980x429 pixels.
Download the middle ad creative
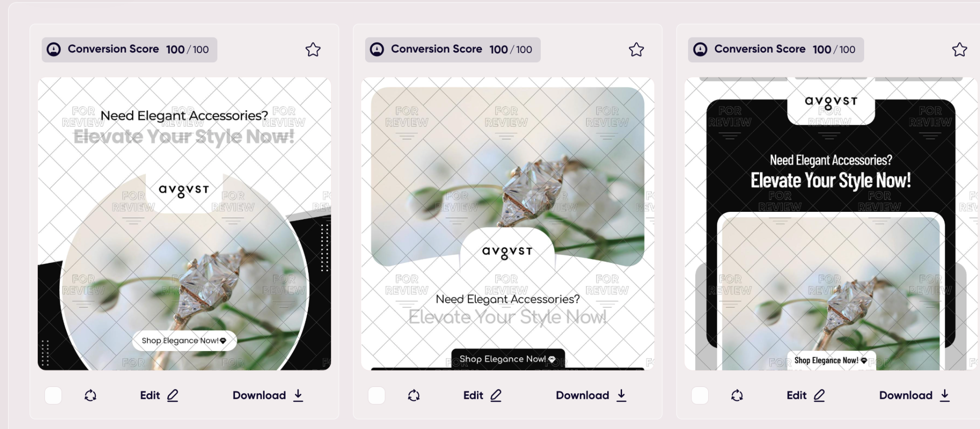(591, 396)
